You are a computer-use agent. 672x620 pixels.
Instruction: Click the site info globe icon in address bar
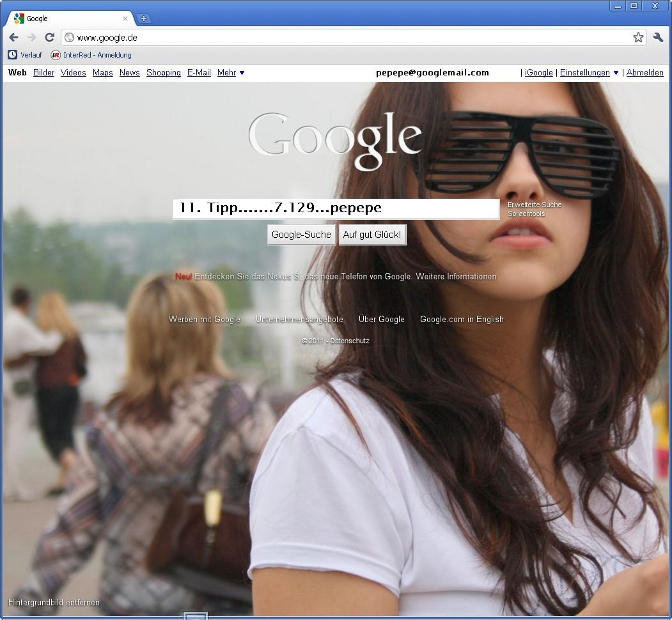70,38
